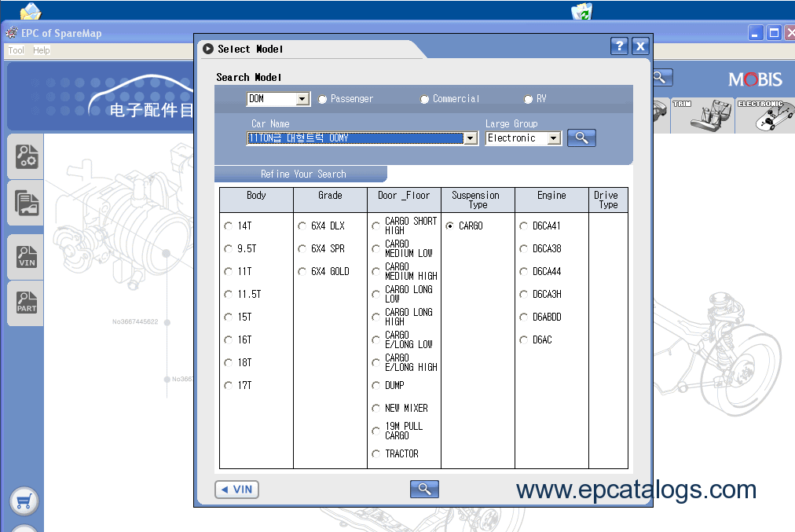
Task: Select body 15T option
Action: 228,317
